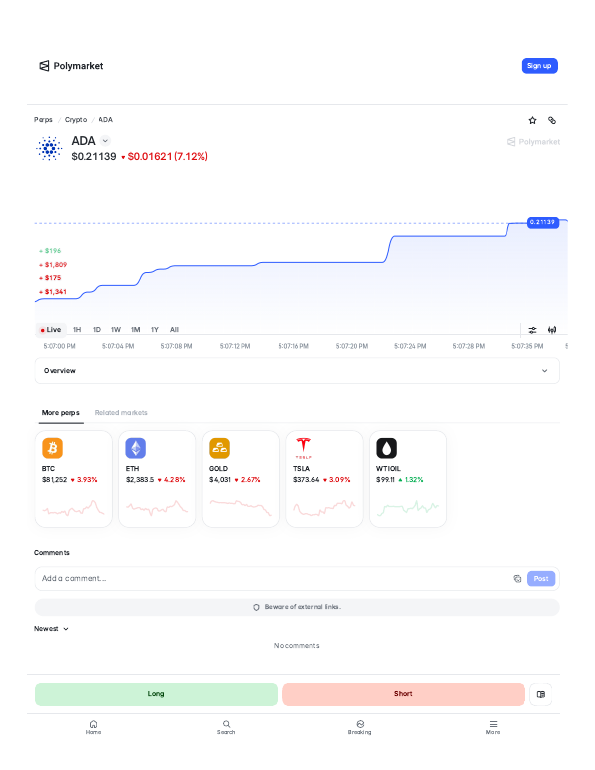
Task: Go to Home in bottom navigation
Action: pos(93,727)
